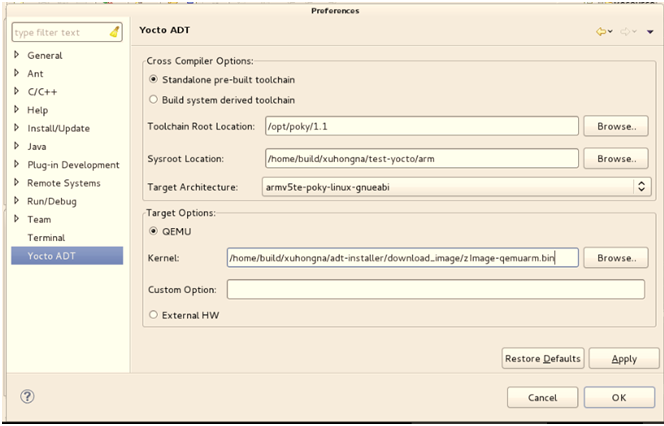Expand the General preferences node
Image resolution: width=664 pixels, height=426 pixels.
pos(17,56)
